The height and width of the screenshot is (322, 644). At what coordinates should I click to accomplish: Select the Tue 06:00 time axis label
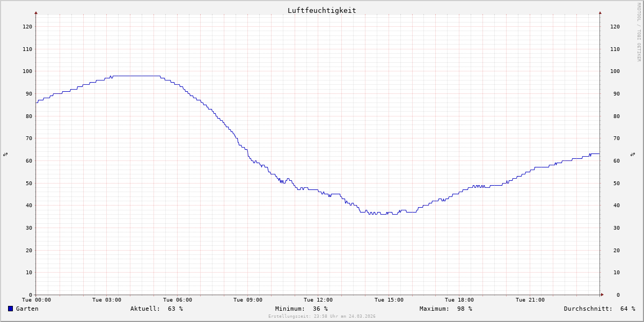(177, 300)
